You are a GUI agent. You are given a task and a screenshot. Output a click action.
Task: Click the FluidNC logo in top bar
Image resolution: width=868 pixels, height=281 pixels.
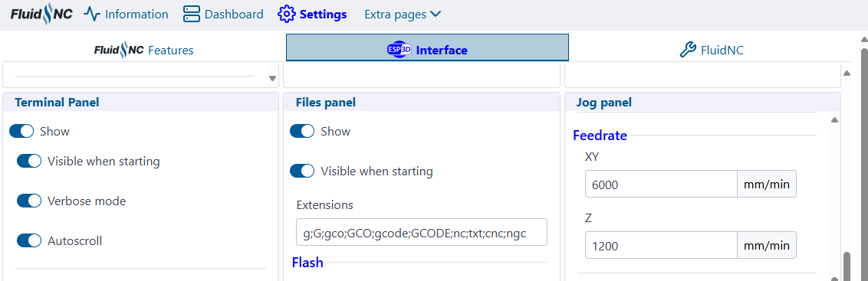(41, 15)
